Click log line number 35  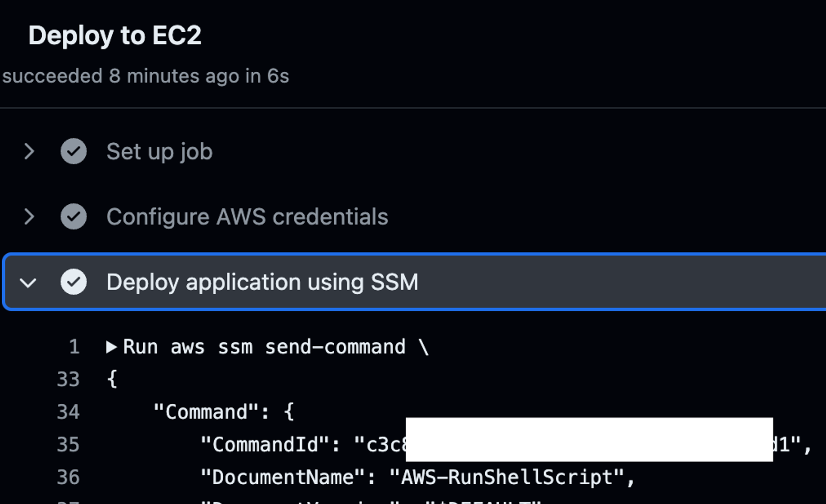point(68,445)
